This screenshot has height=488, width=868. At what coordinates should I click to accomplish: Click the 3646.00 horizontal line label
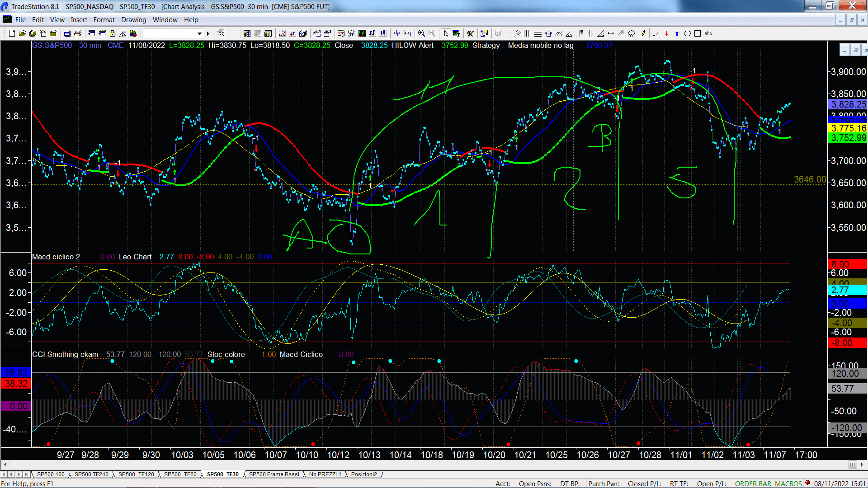[x=809, y=179]
